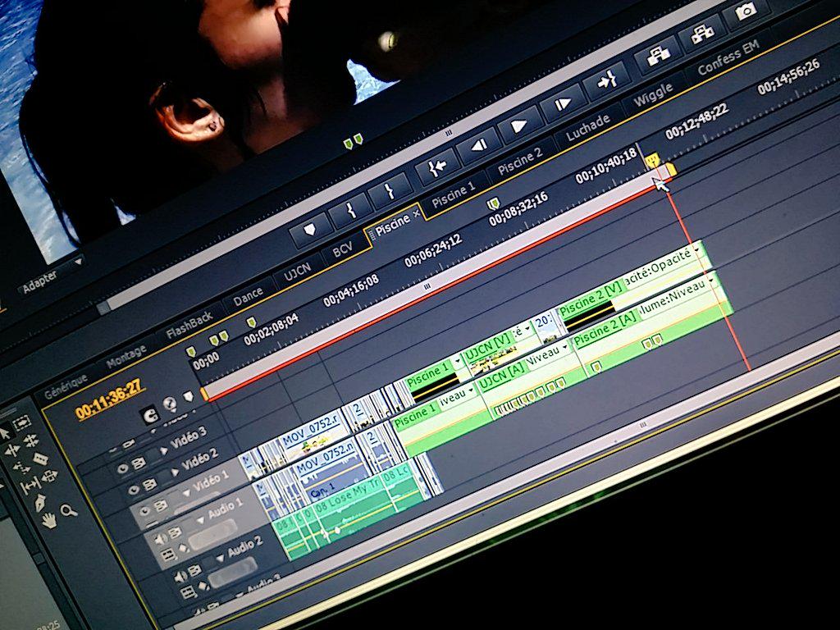Select the Slide tool
This screenshot has height=630, width=840.
pyautogui.click(x=49, y=476)
